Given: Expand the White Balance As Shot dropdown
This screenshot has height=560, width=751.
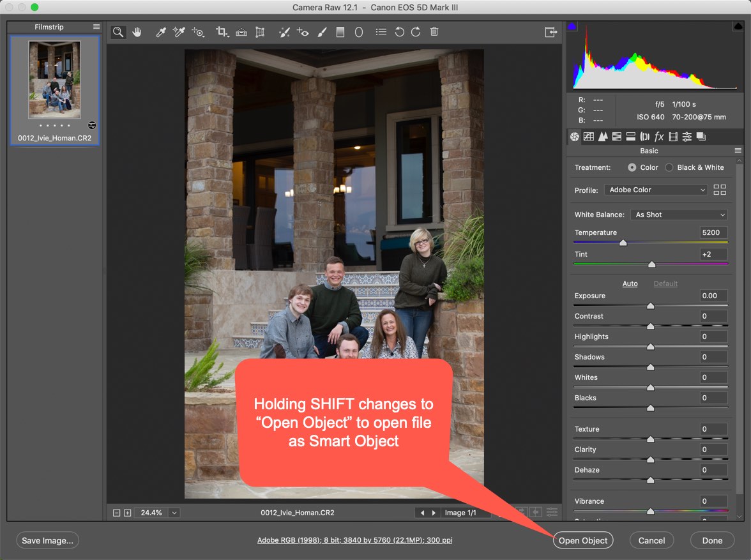Looking at the screenshot, I should 678,215.
